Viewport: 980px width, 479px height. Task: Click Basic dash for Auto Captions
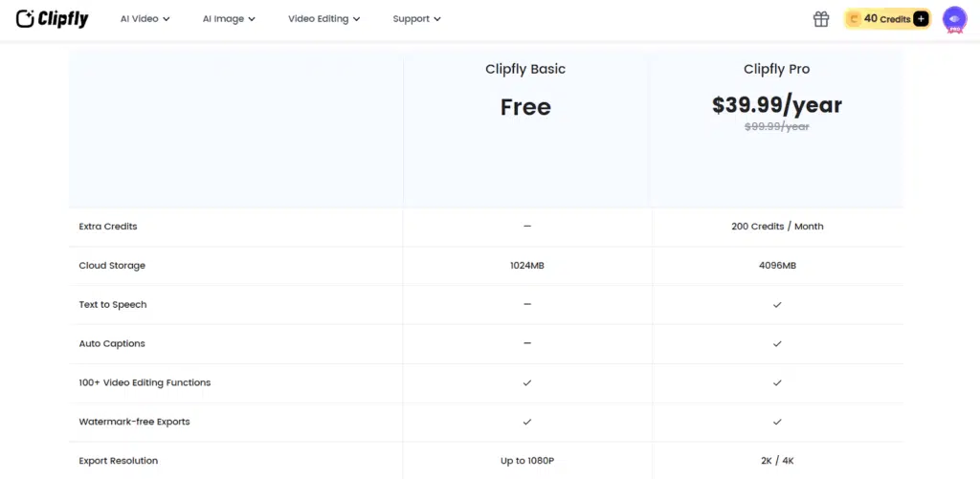(527, 343)
